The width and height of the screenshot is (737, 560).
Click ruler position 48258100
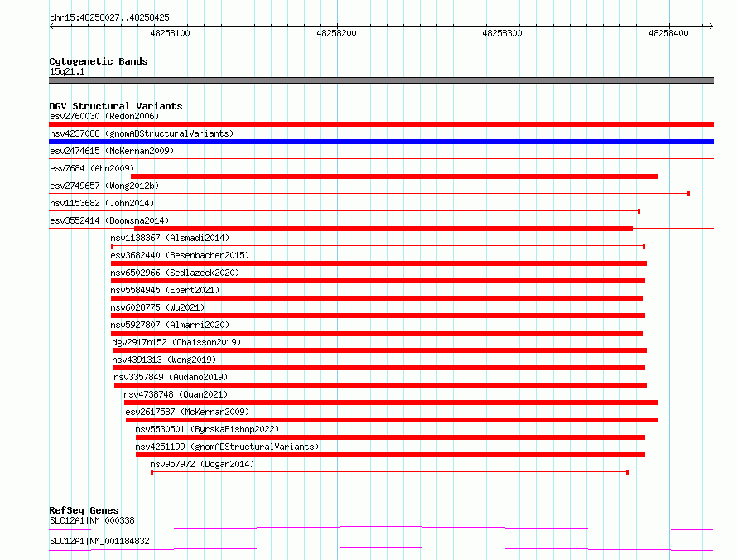pyautogui.click(x=170, y=33)
